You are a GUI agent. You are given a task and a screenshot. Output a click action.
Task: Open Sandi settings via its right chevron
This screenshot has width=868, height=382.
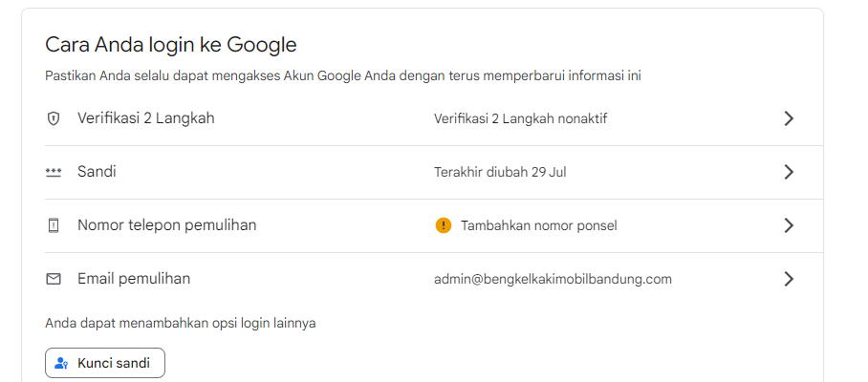pos(789,173)
